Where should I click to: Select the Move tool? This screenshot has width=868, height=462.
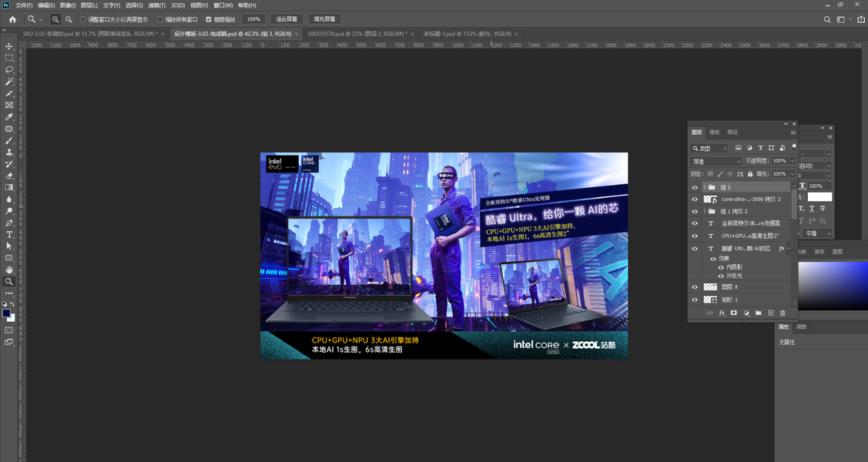coord(9,46)
